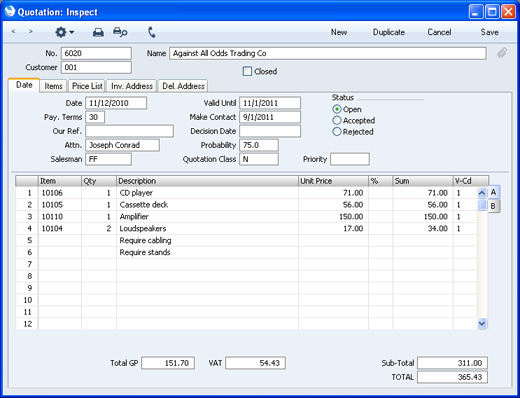Open attachments paperclip icon

pos(502,53)
